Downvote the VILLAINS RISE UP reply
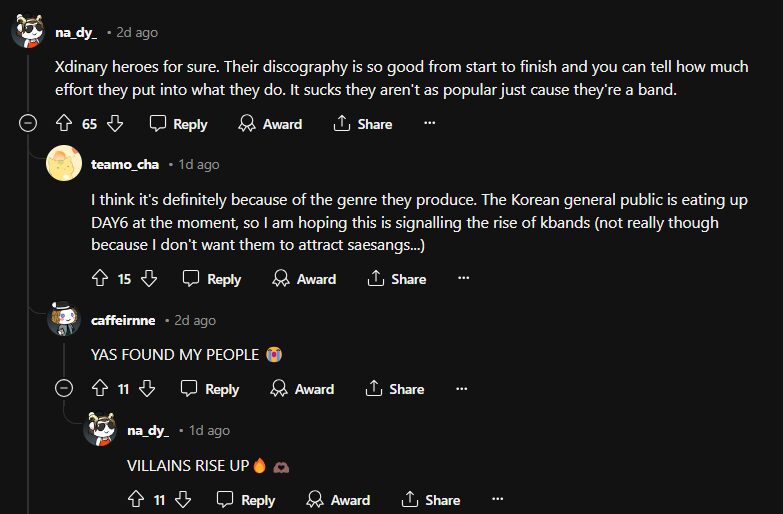Image resolution: width=783 pixels, height=514 pixels. (183, 499)
